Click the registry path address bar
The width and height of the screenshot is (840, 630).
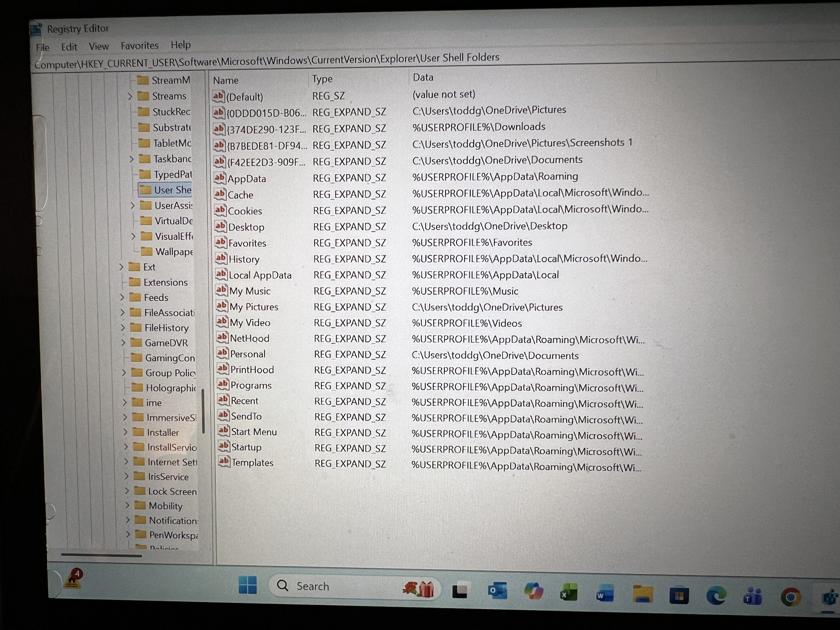click(266, 61)
